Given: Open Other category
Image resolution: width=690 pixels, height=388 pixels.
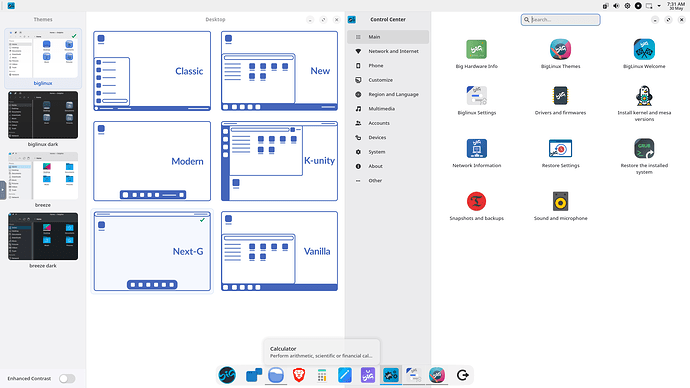Looking at the screenshot, I should [388, 180].
